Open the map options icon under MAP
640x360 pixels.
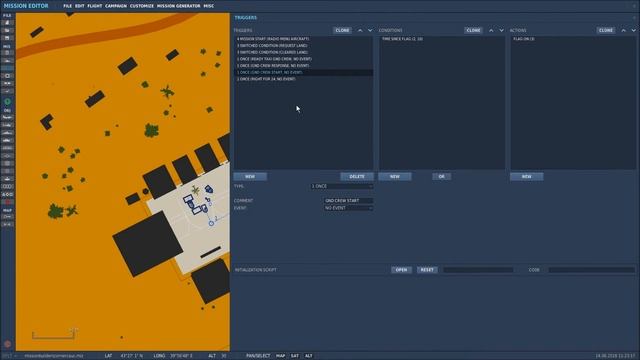[7, 217]
